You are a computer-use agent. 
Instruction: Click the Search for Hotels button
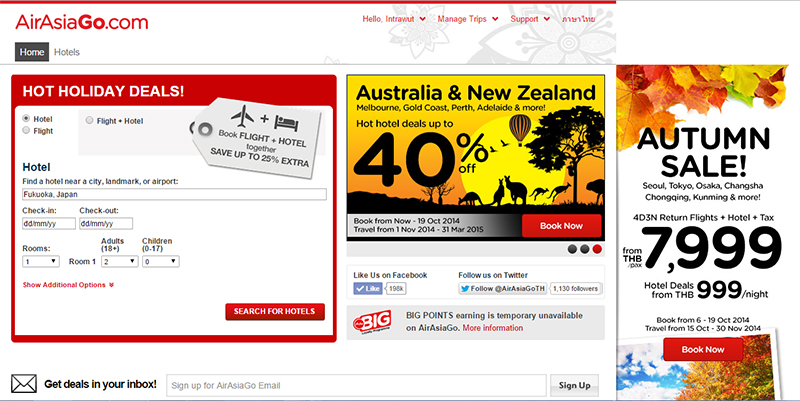[275, 311]
